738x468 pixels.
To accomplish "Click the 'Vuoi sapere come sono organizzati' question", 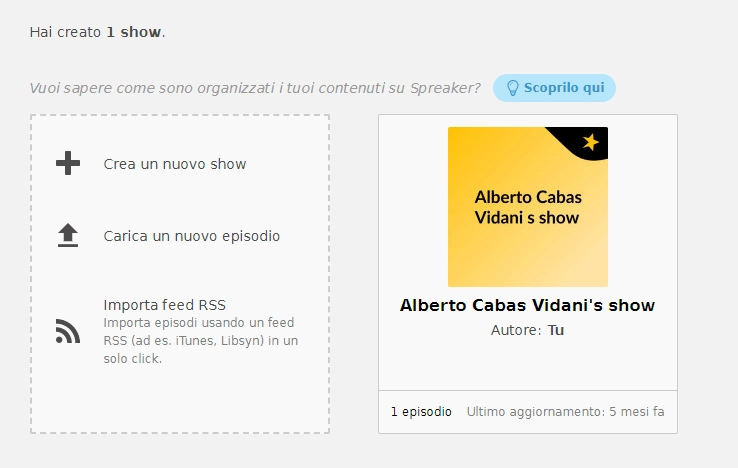I will tap(255, 88).
